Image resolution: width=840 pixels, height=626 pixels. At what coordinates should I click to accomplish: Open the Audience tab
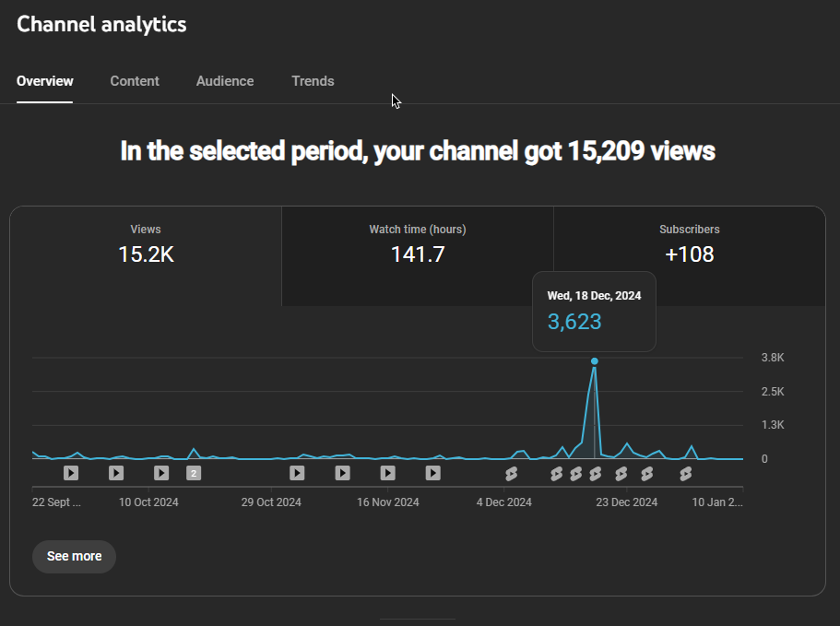pyautogui.click(x=225, y=81)
